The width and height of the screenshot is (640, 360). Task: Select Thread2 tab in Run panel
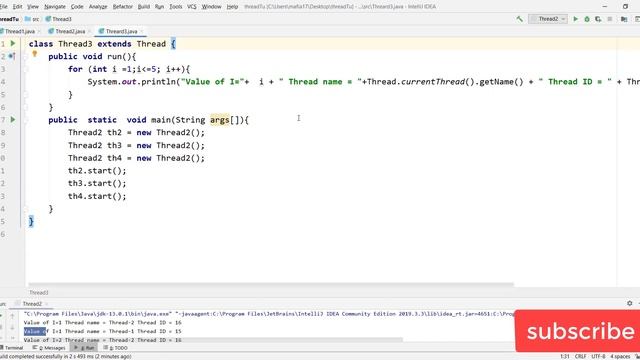coord(32,304)
